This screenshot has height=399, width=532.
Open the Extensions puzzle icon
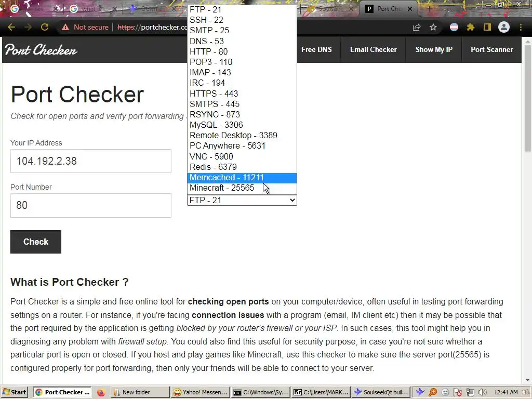471,27
